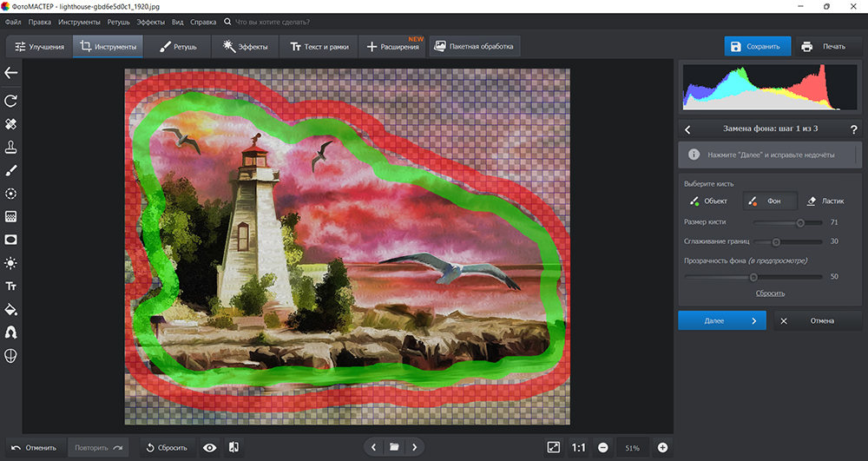
Task: Select the healing bandage tool
Action: point(11,124)
